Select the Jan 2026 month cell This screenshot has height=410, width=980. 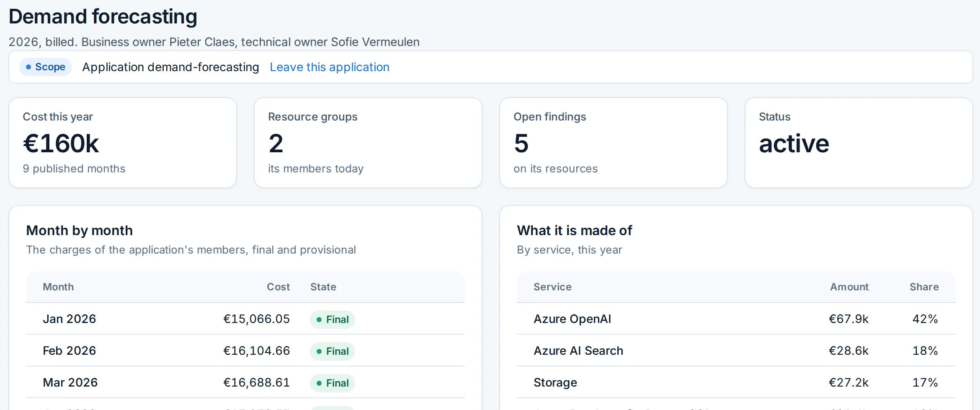(70, 319)
